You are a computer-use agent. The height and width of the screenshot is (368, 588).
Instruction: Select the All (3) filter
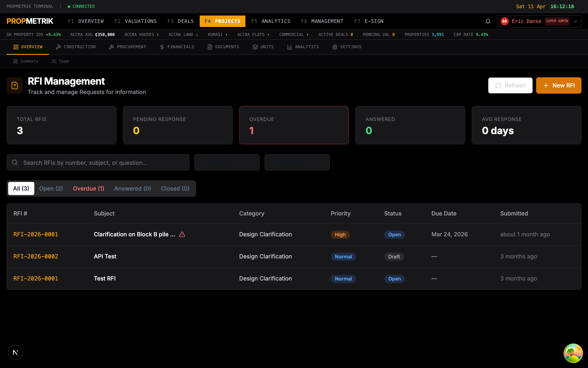point(21,188)
